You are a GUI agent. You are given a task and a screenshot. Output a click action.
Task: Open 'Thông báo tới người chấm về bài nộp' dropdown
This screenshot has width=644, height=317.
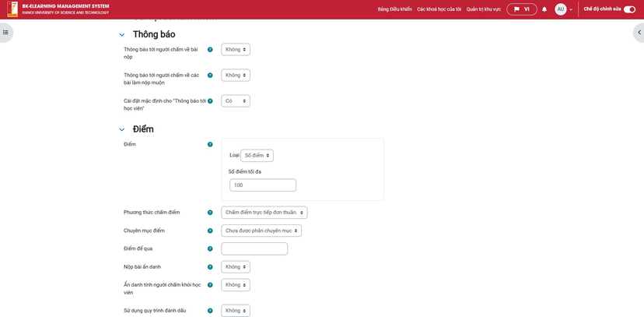236,49
